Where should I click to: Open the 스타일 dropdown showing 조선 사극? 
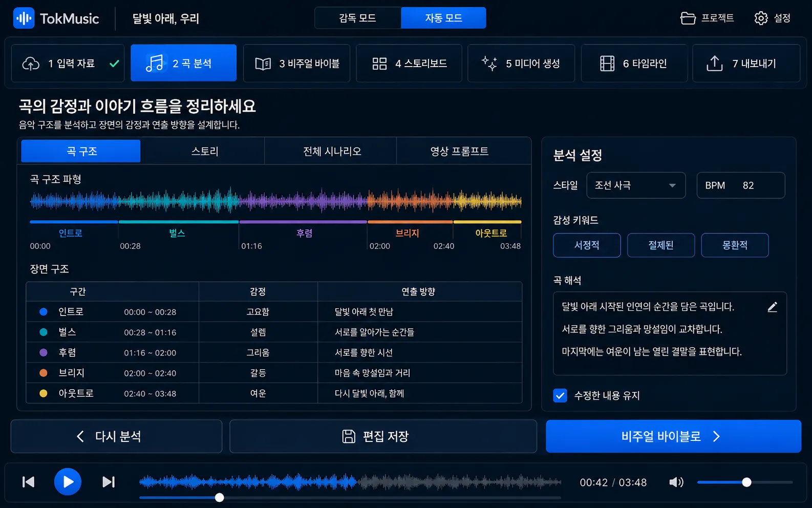[636, 185]
